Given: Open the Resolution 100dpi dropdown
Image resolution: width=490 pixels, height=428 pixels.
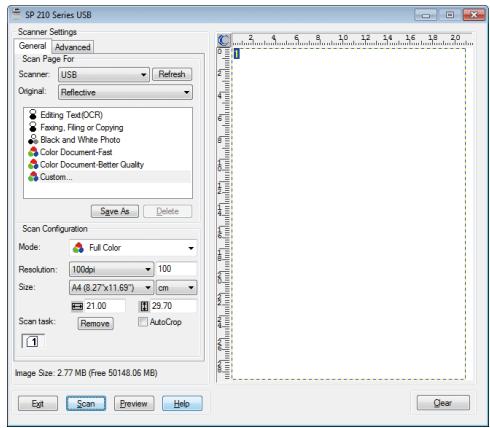Looking at the screenshot, I should click(x=111, y=269).
